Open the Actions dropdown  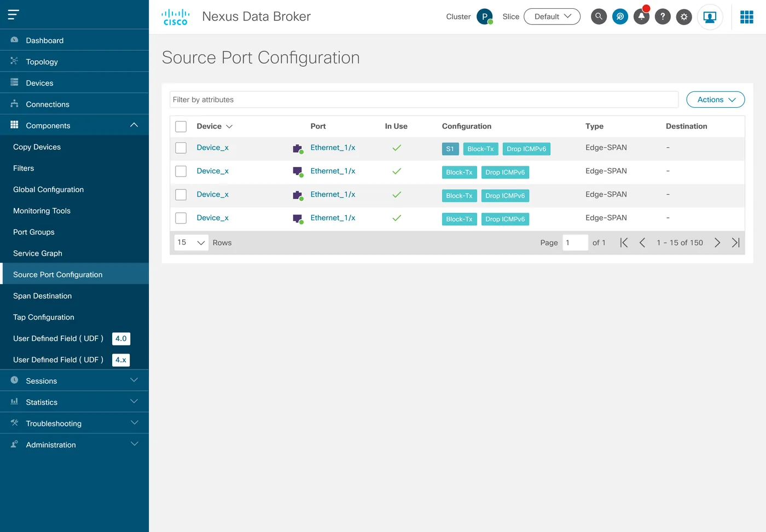(x=716, y=100)
